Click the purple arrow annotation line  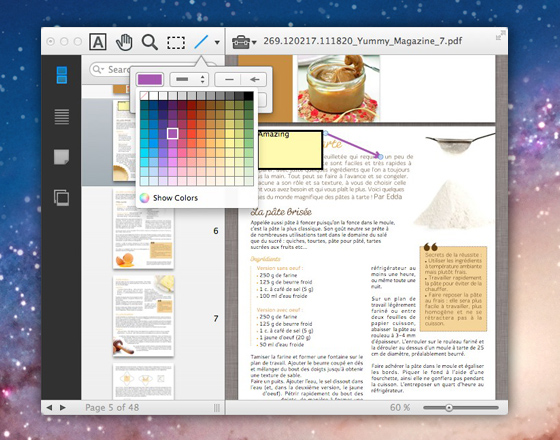[x=352, y=145]
